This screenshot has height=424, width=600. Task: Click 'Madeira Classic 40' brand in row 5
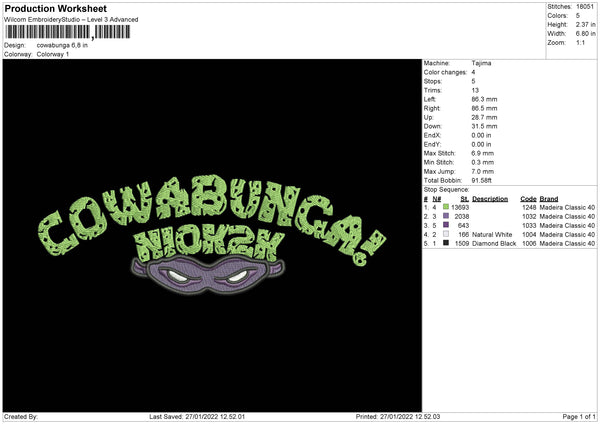(567, 243)
